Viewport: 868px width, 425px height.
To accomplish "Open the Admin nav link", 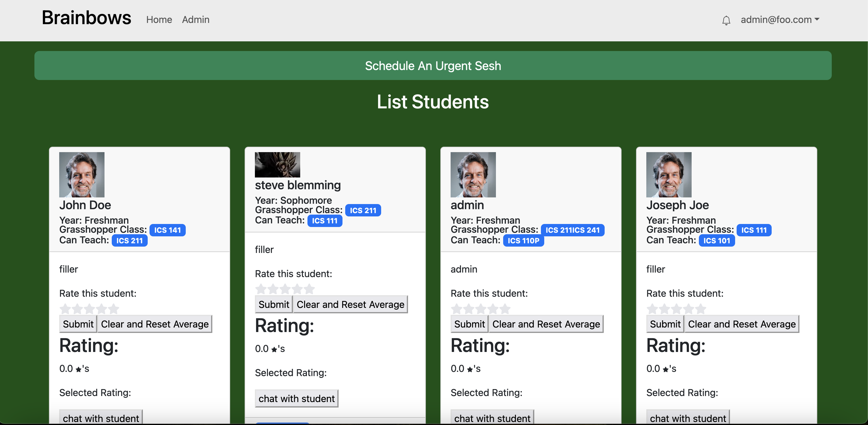I will (x=195, y=20).
